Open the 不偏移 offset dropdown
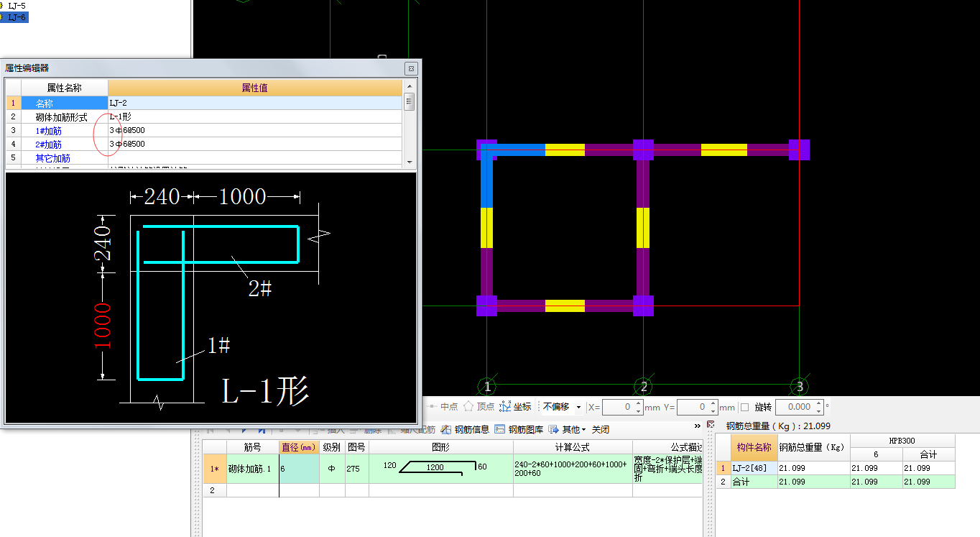The image size is (980, 537). coord(562,407)
